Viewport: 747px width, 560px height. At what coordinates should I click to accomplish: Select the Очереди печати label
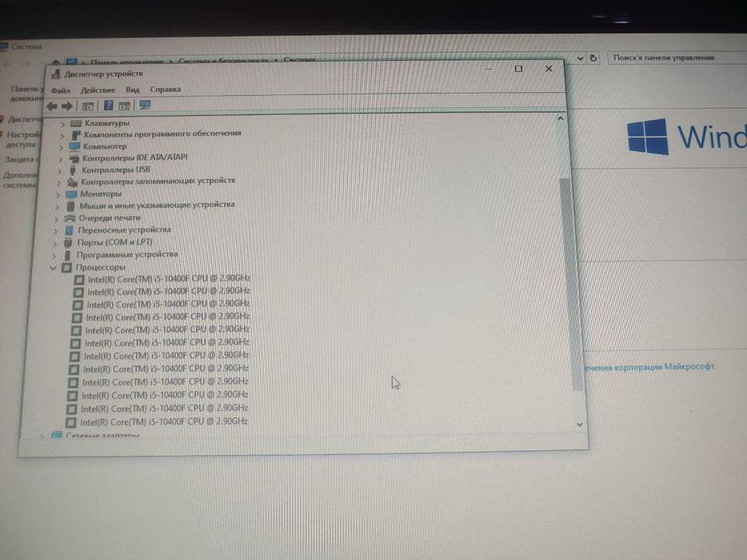pyautogui.click(x=110, y=218)
